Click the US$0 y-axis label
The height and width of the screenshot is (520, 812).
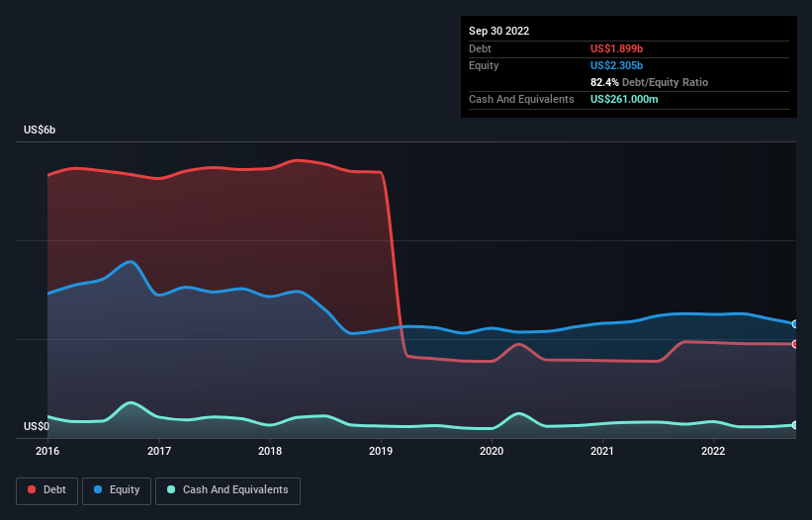pos(37,426)
